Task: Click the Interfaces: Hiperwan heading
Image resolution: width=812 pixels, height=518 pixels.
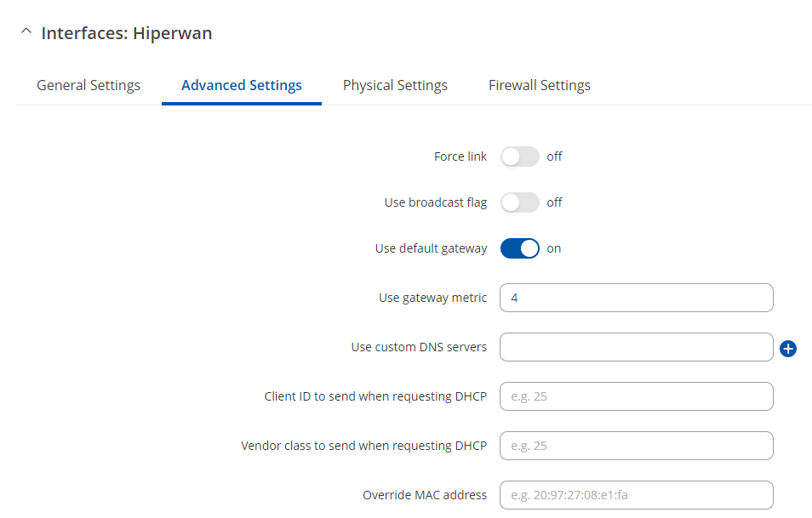Action: click(x=127, y=33)
